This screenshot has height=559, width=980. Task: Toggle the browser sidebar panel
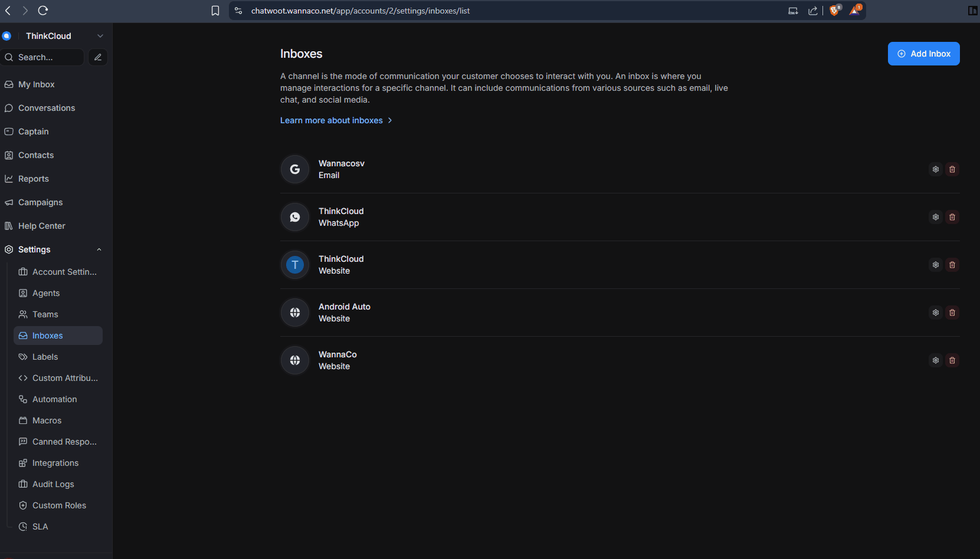973,11
